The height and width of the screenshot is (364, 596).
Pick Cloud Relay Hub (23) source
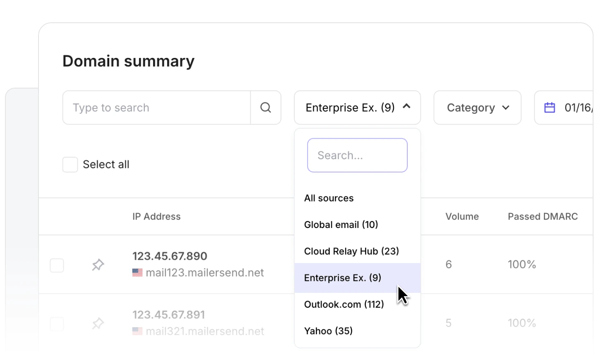tap(351, 251)
